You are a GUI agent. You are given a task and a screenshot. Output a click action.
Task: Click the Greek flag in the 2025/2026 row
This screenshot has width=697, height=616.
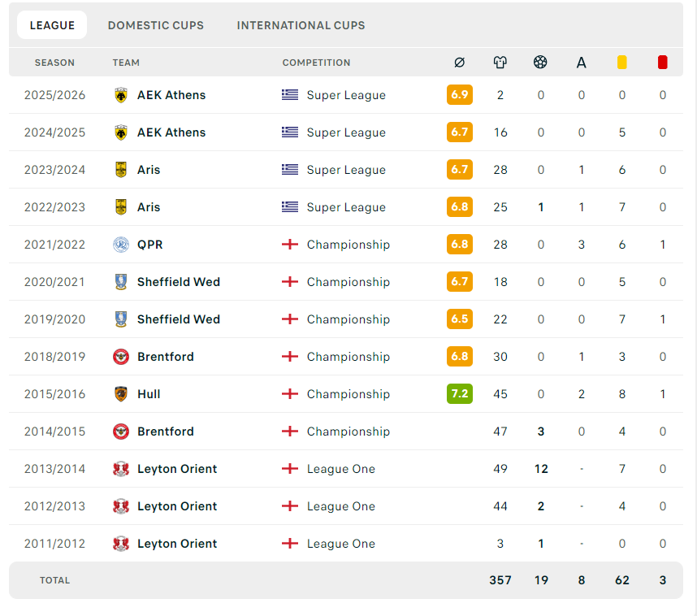(x=290, y=95)
